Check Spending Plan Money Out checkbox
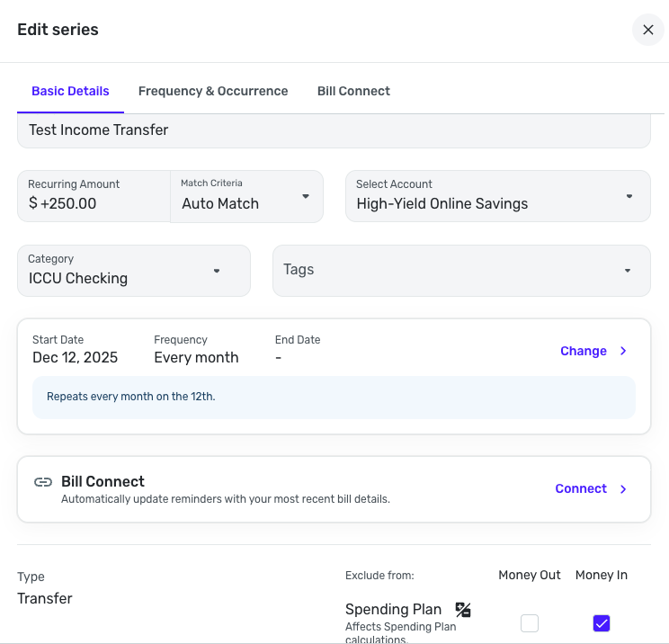669x644 pixels. (530, 622)
